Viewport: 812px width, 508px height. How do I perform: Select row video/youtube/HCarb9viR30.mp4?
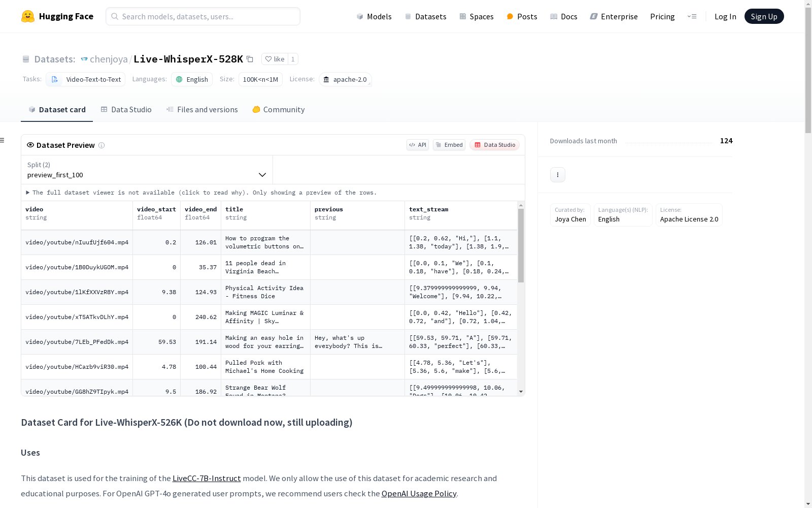[x=269, y=367]
